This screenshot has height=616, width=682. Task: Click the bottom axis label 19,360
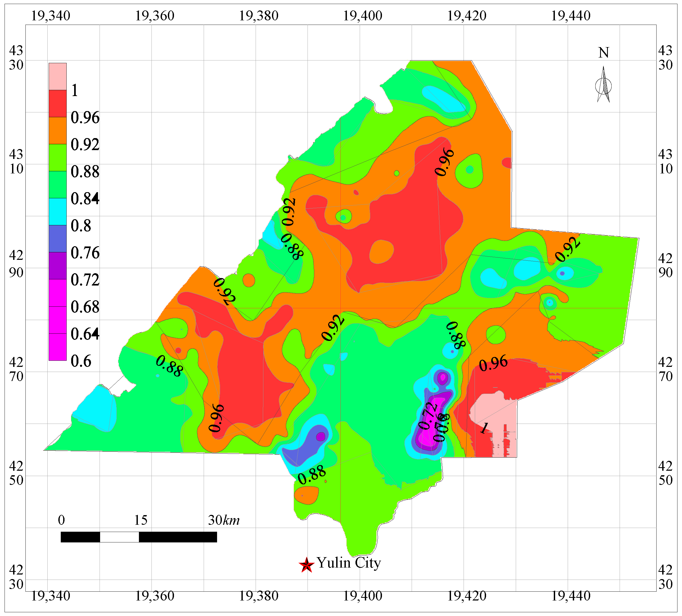point(155,596)
